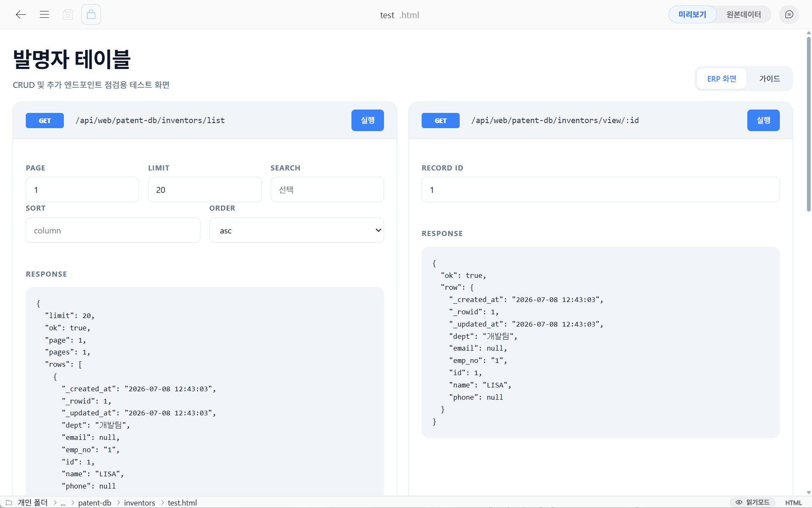Click test.html in the breadcrumb path
The height and width of the screenshot is (508, 812).
pos(182,503)
